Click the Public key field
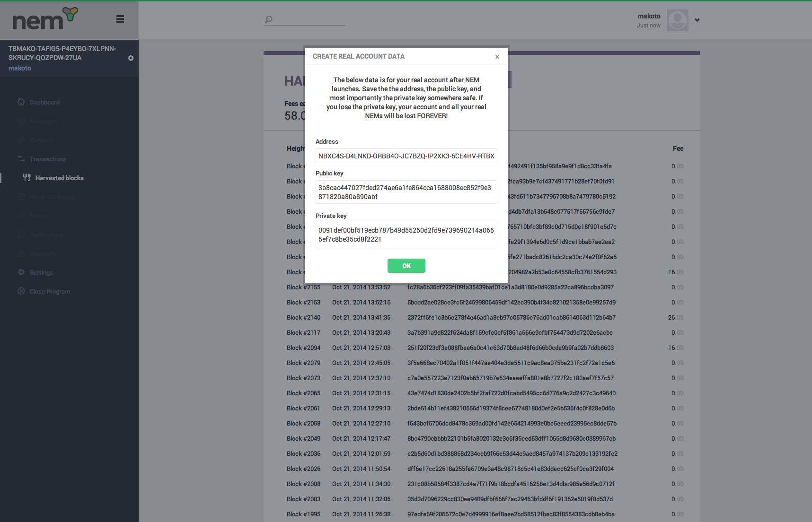The height and width of the screenshot is (522, 812). pos(406,192)
